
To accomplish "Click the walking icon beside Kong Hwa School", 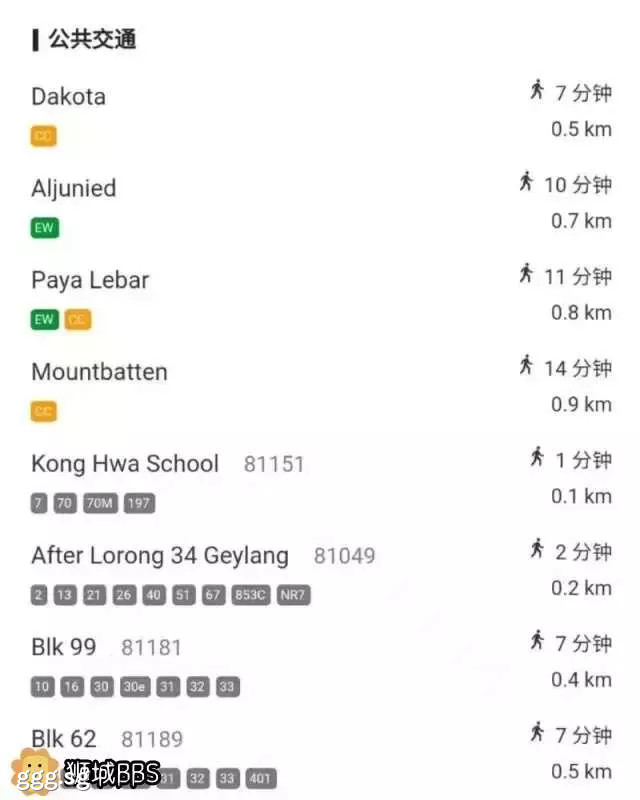I will click(537, 458).
